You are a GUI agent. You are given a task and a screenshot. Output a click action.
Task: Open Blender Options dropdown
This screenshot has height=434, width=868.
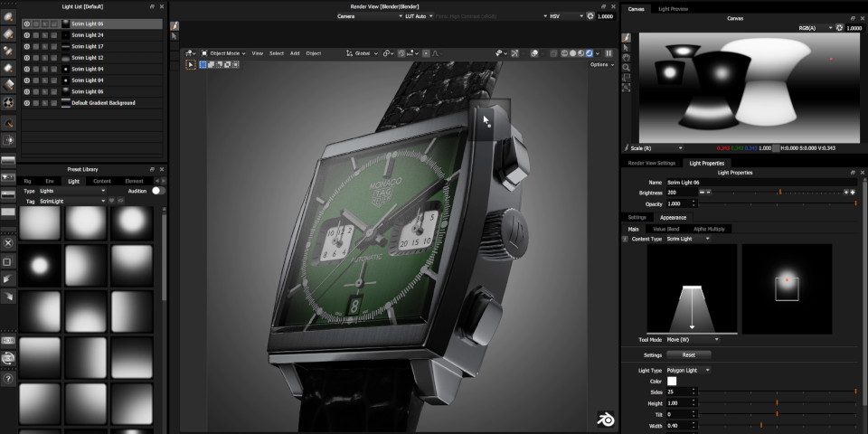(x=602, y=65)
